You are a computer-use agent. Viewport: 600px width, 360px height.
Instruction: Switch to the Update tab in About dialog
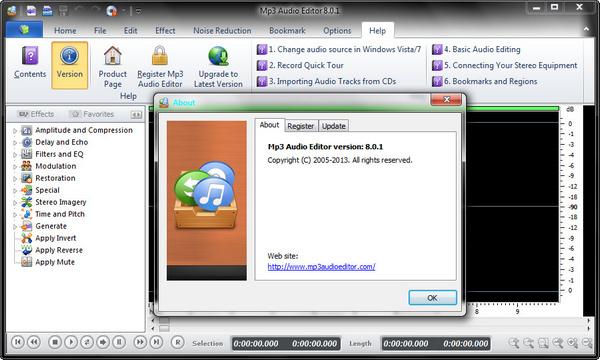pyautogui.click(x=333, y=126)
